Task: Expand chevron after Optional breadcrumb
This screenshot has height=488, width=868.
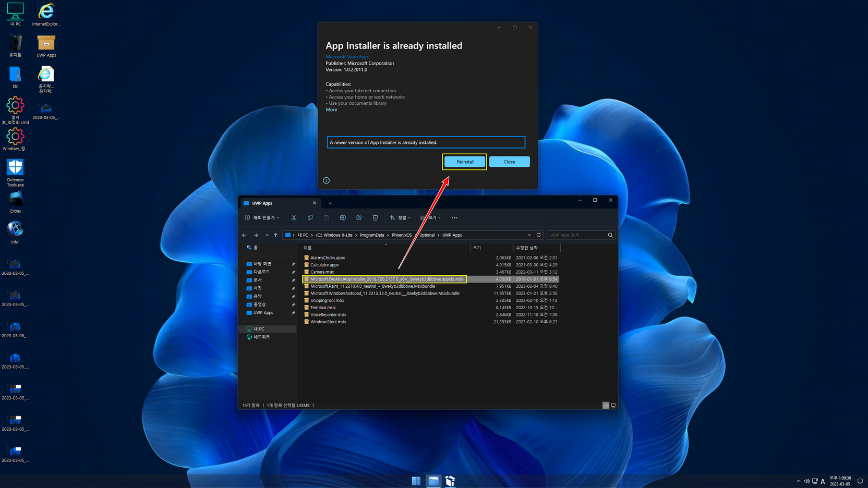Action: [438, 235]
